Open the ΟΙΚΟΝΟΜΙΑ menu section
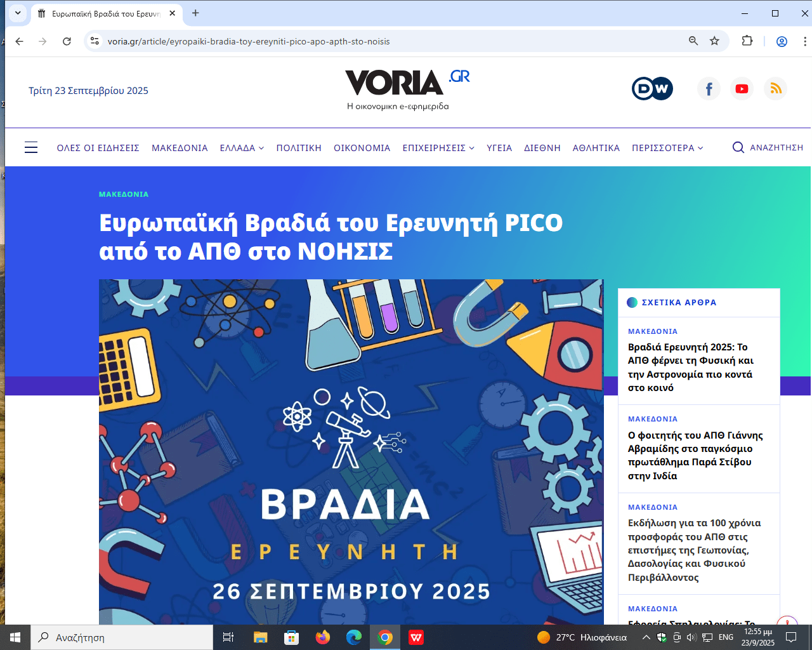Viewport: 812px width, 650px height. 362,148
